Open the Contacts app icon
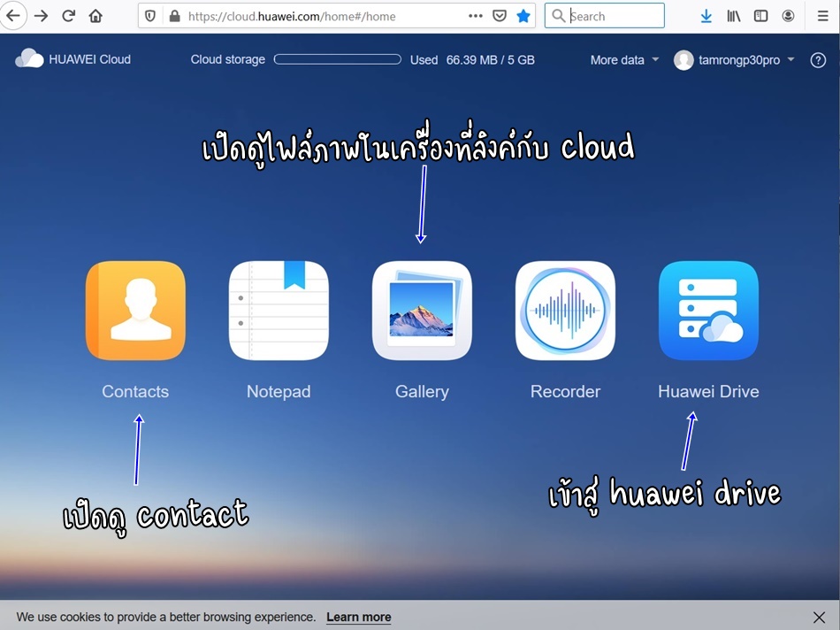 135,311
